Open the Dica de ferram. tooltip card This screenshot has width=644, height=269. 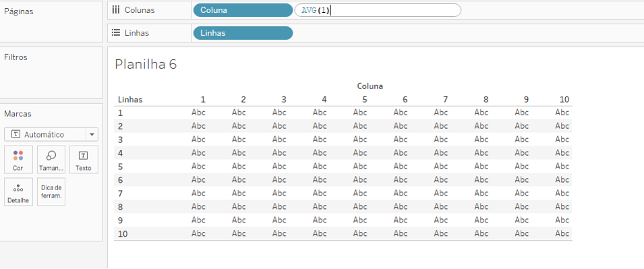(x=51, y=191)
